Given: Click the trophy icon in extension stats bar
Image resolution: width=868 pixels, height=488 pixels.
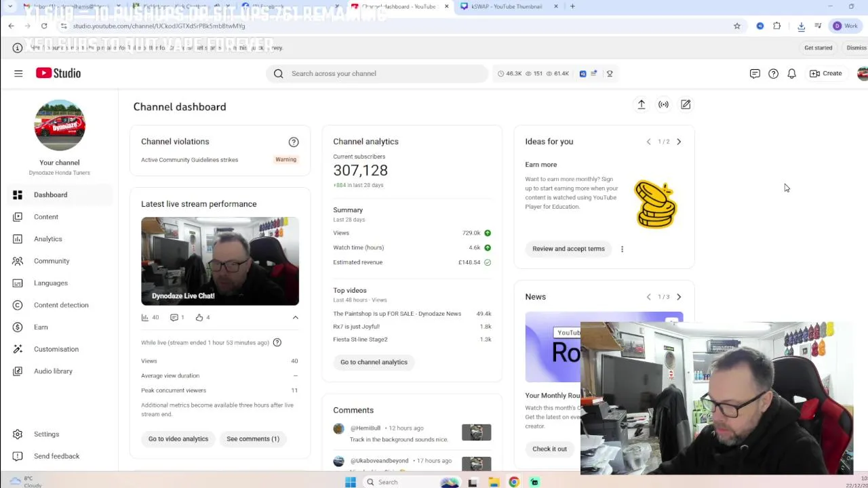Looking at the screenshot, I should coord(610,73).
